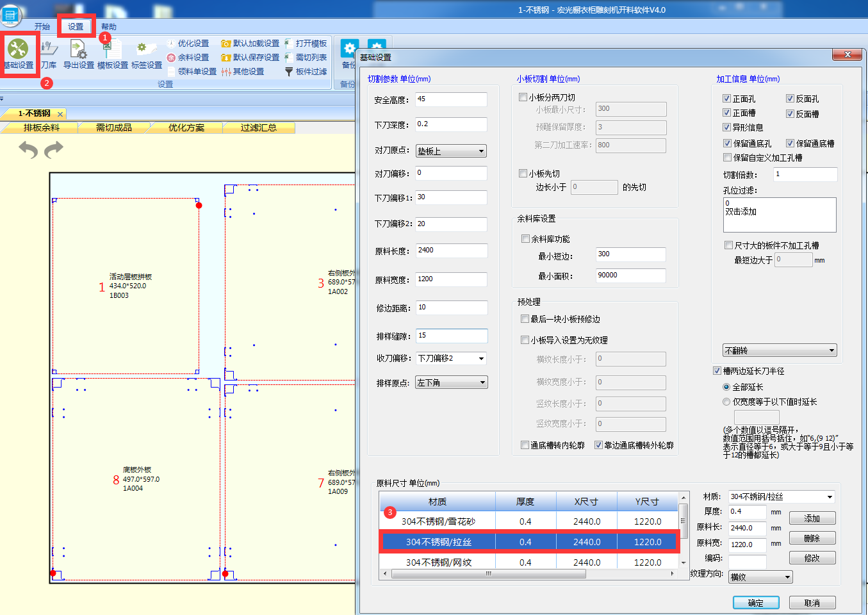The height and width of the screenshot is (615, 868).
Task: Open the 设置 ribbon tab
Action: (x=76, y=27)
